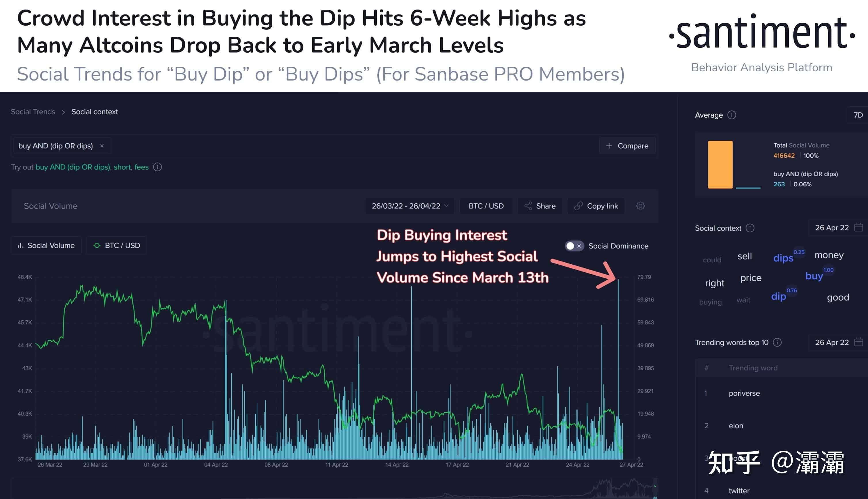Open the 7D average period selector
This screenshot has width=868, height=499.
pyautogui.click(x=858, y=115)
